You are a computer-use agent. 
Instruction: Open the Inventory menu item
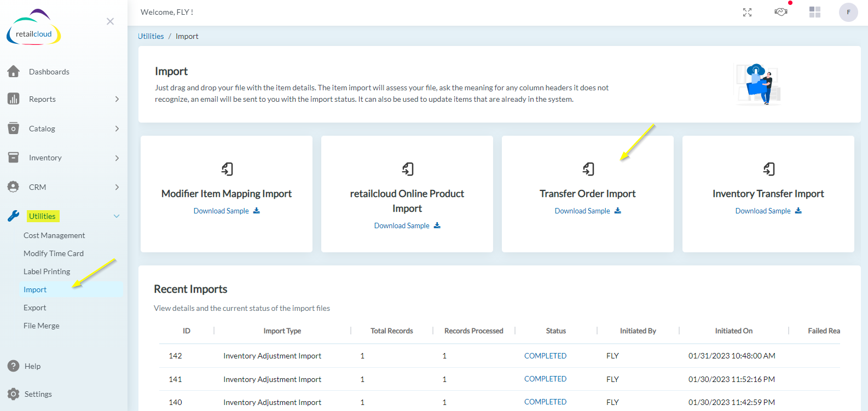coord(45,158)
